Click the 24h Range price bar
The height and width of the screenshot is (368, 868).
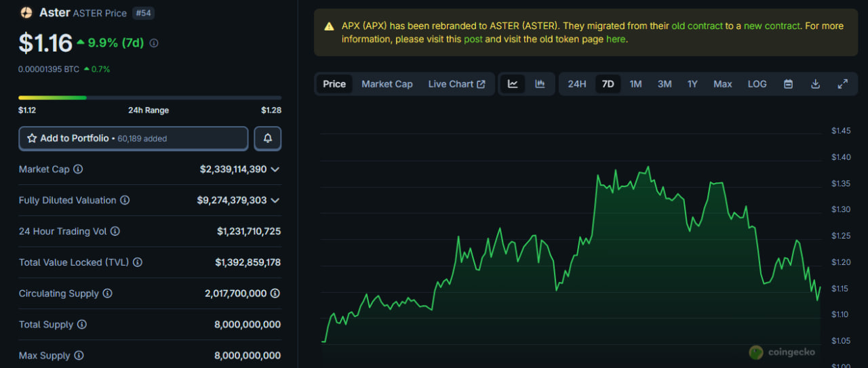pyautogui.click(x=149, y=98)
